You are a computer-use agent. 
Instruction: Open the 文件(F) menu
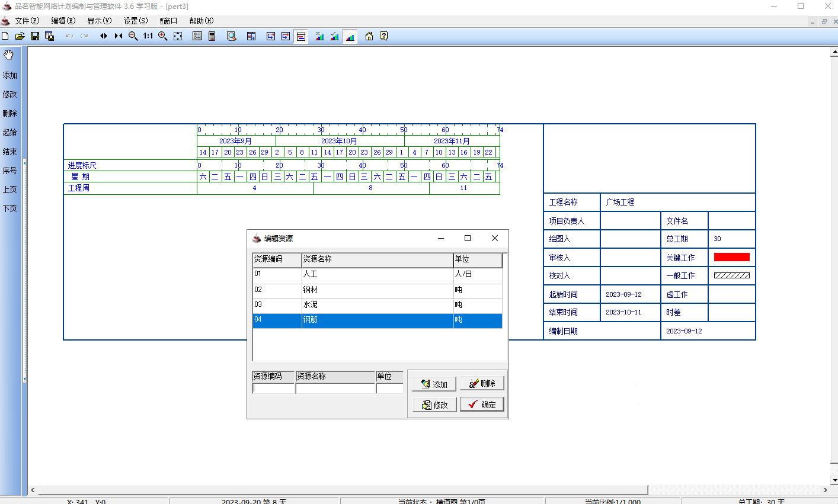click(x=27, y=21)
